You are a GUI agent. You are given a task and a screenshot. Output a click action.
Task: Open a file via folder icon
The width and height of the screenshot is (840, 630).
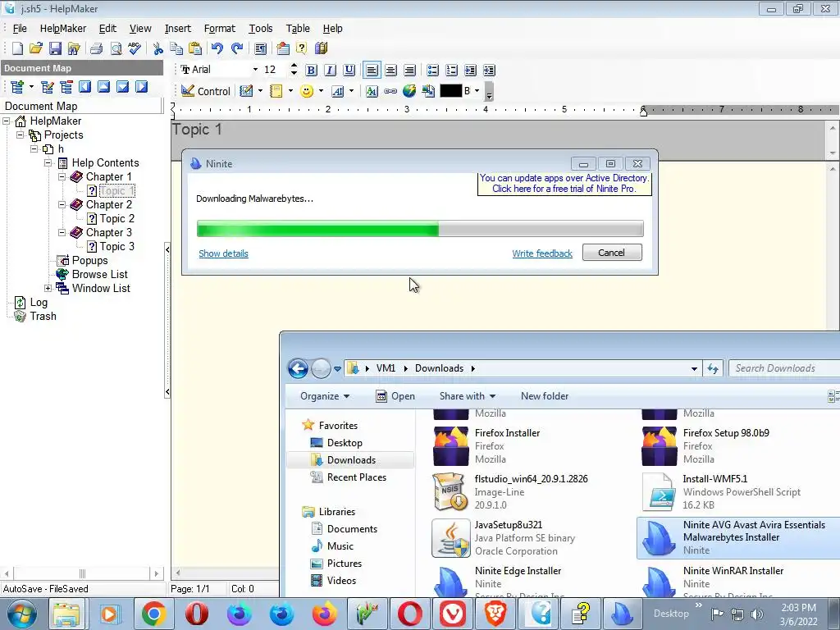point(36,48)
